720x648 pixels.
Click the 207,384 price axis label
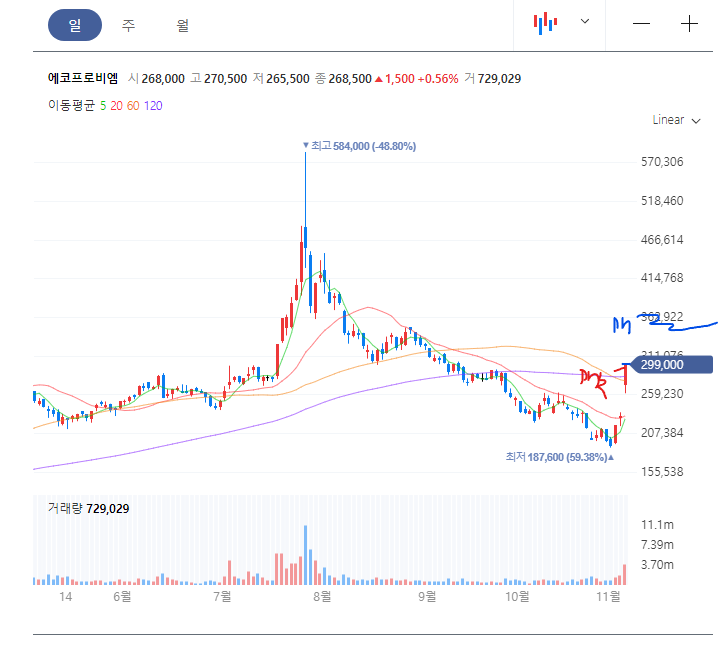pyautogui.click(x=662, y=433)
